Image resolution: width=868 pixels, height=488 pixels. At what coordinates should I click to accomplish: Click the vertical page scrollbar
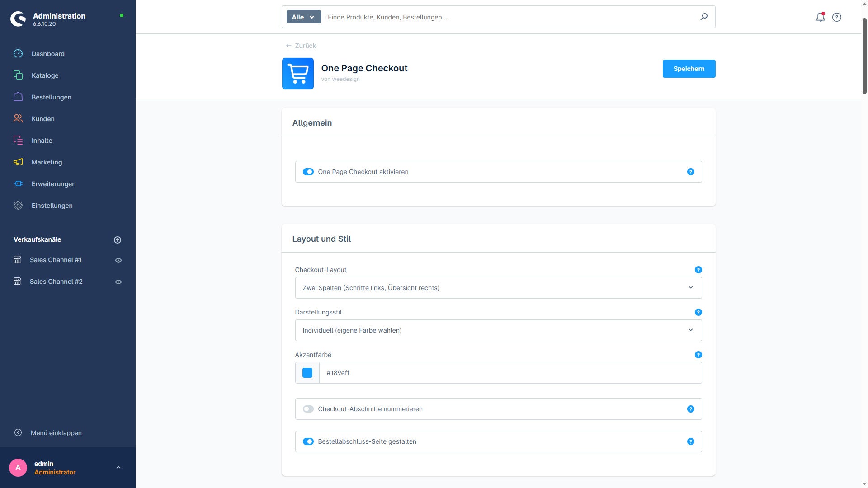pos(864,56)
